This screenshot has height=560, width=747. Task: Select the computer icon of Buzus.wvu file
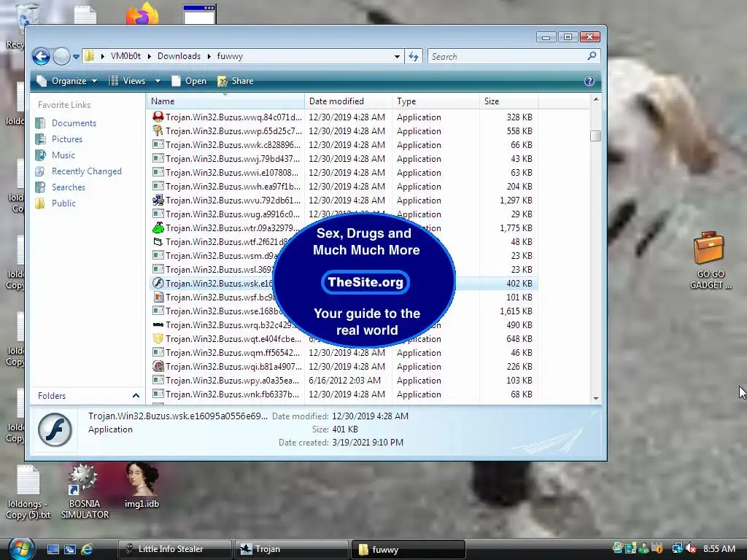click(158, 200)
